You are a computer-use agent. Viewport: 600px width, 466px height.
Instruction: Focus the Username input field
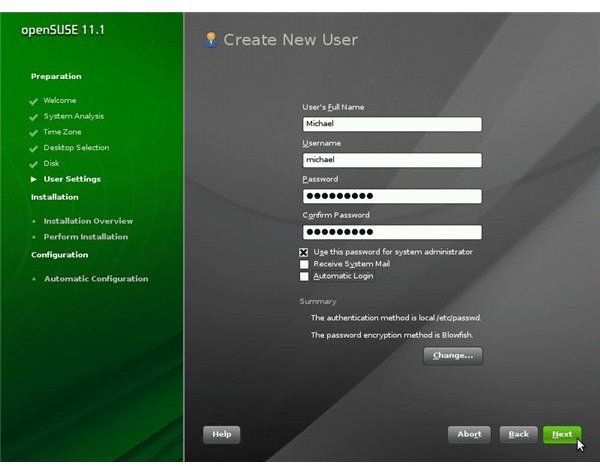(392, 160)
